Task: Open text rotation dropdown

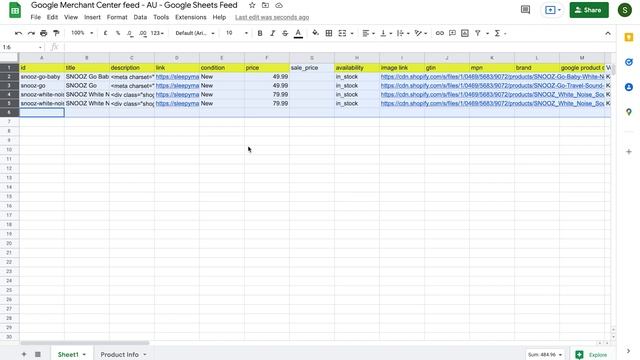Action: (x=420, y=33)
